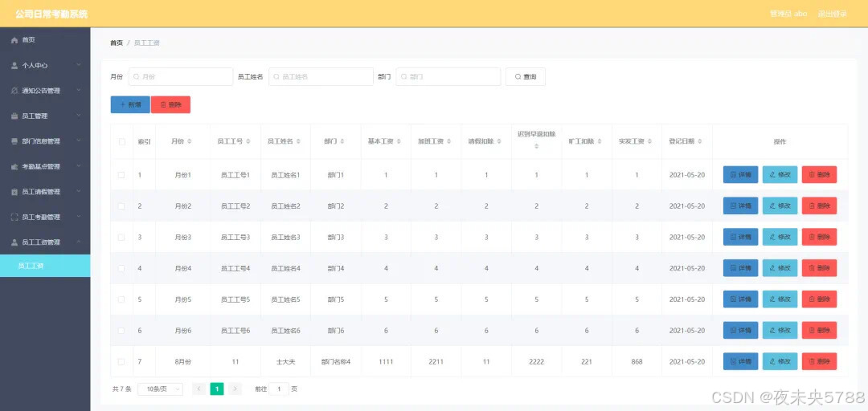Click the frame icon for 员工考勤管理

coord(14,218)
